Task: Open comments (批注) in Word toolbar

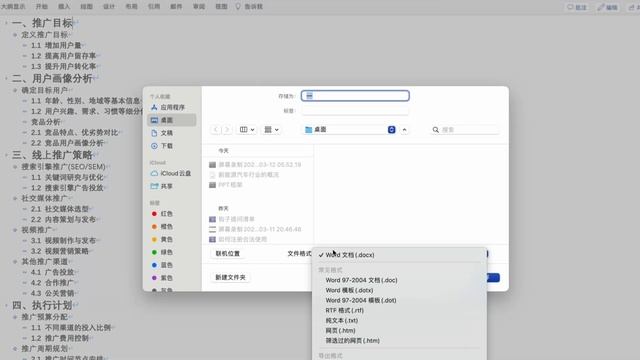Action: (x=577, y=7)
